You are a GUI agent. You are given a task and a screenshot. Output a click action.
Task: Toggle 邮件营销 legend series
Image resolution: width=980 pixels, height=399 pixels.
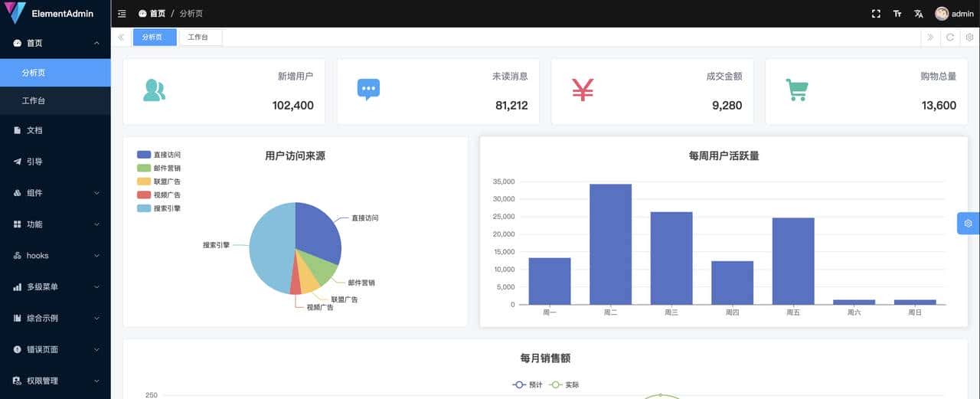(x=158, y=168)
